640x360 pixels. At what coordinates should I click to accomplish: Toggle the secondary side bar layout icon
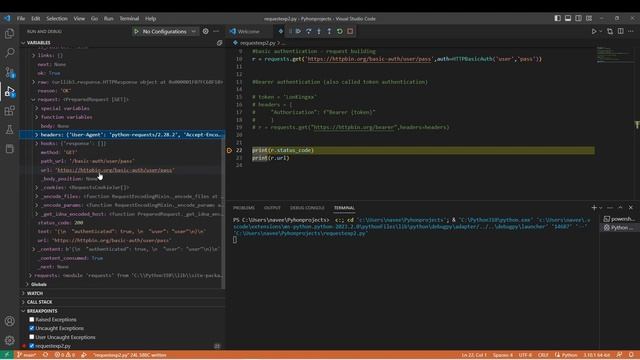coord(578,18)
